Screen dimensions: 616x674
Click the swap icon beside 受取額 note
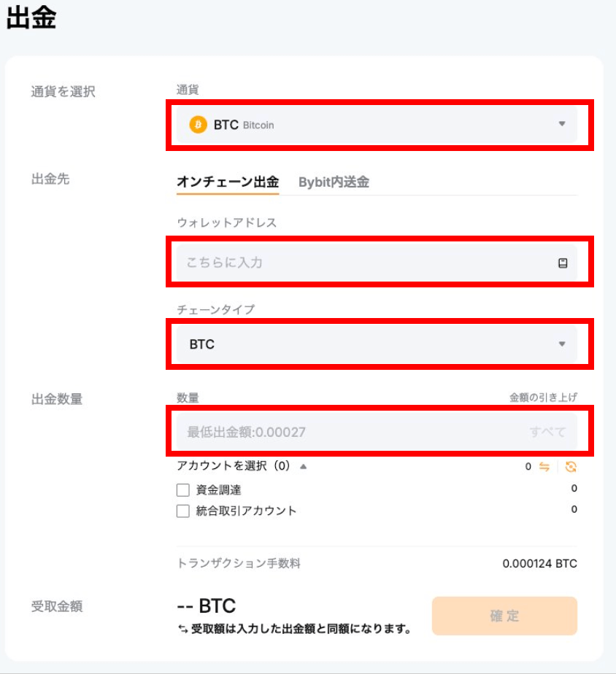182,628
